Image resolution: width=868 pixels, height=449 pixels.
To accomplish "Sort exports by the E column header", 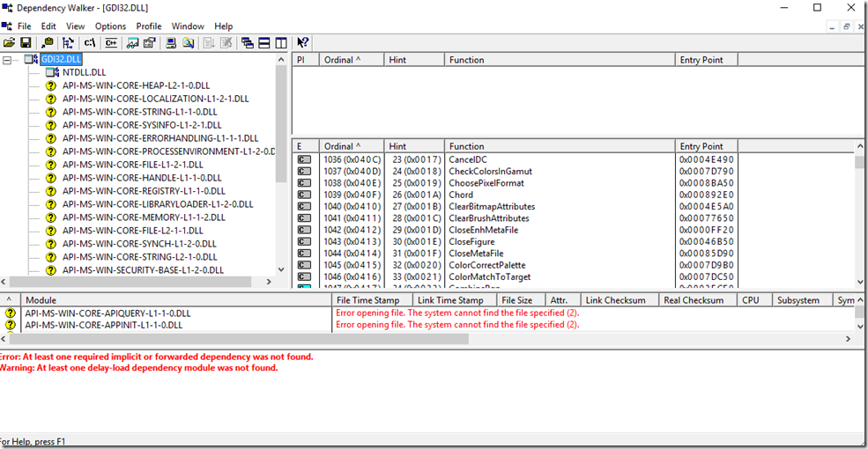I will (x=306, y=146).
